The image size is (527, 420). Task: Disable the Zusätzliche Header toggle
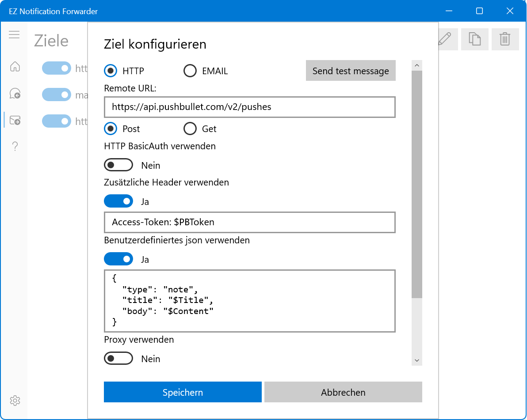118,201
